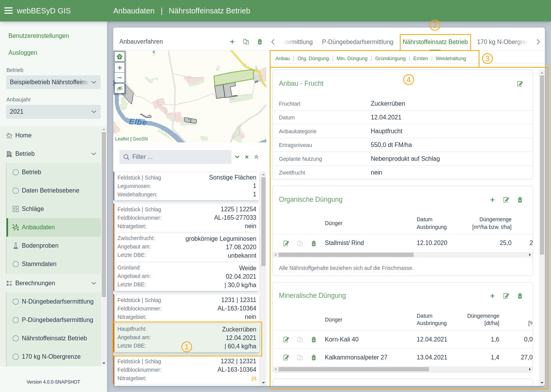
Task: Select Betrieb radio item in sidebar
Action: (54, 172)
